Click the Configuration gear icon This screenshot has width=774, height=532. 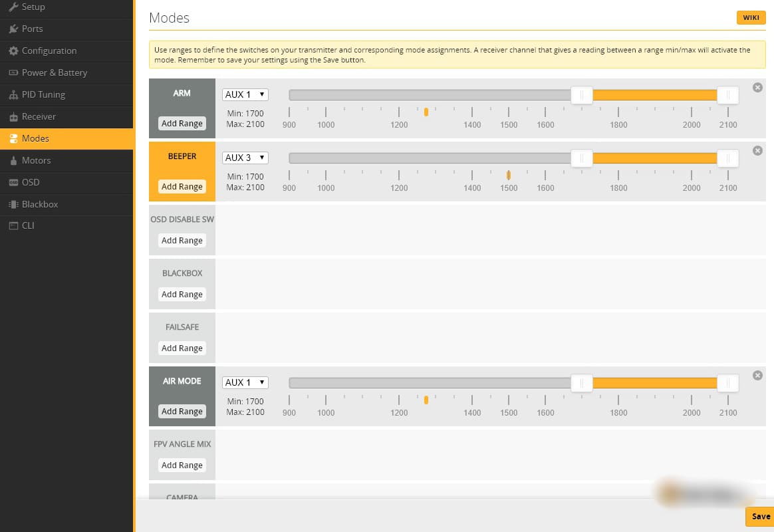point(13,51)
